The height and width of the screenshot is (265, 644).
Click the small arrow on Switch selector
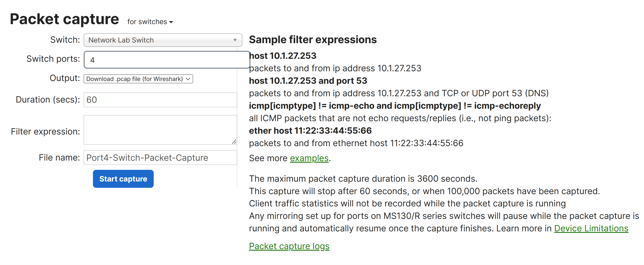(x=235, y=40)
